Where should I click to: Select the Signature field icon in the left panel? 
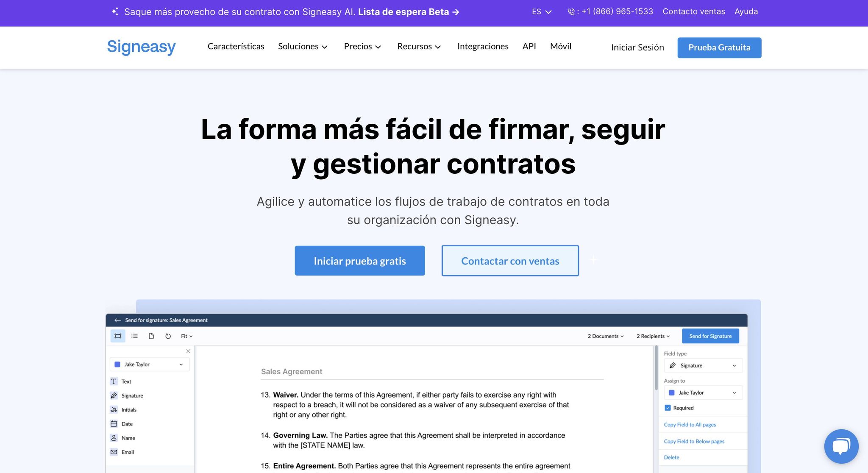tap(114, 395)
